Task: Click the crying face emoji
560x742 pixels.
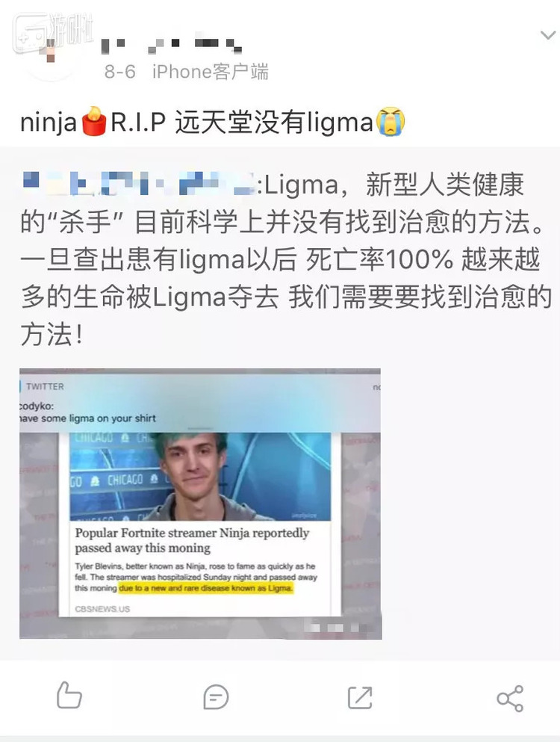Action: click(x=390, y=122)
